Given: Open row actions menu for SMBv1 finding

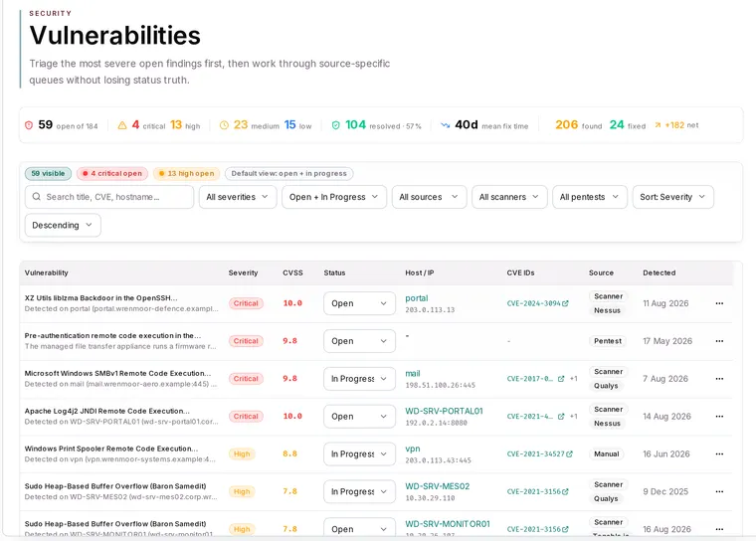Looking at the screenshot, I should point(719,379).
